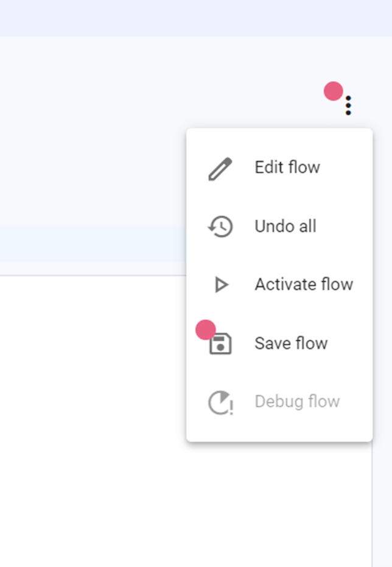The width and height of the screenshot is (392, 567).
Task: Open the three-dot overflow menu
Action: [x=348, y=105]
